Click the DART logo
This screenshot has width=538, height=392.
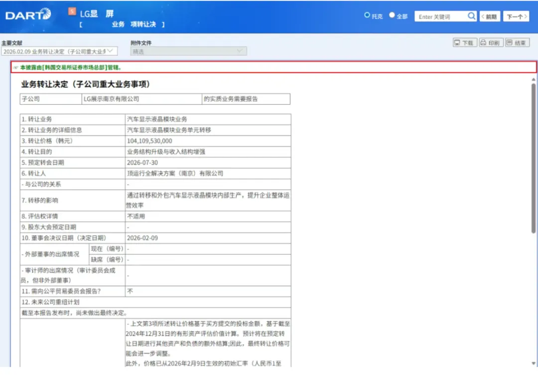click(x=28, y=15)
